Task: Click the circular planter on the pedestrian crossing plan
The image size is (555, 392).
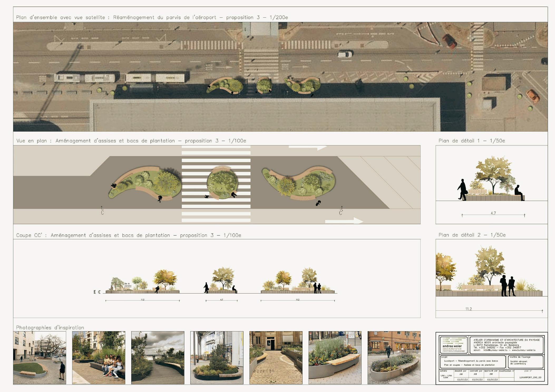Action: click(x=222, y=183)
